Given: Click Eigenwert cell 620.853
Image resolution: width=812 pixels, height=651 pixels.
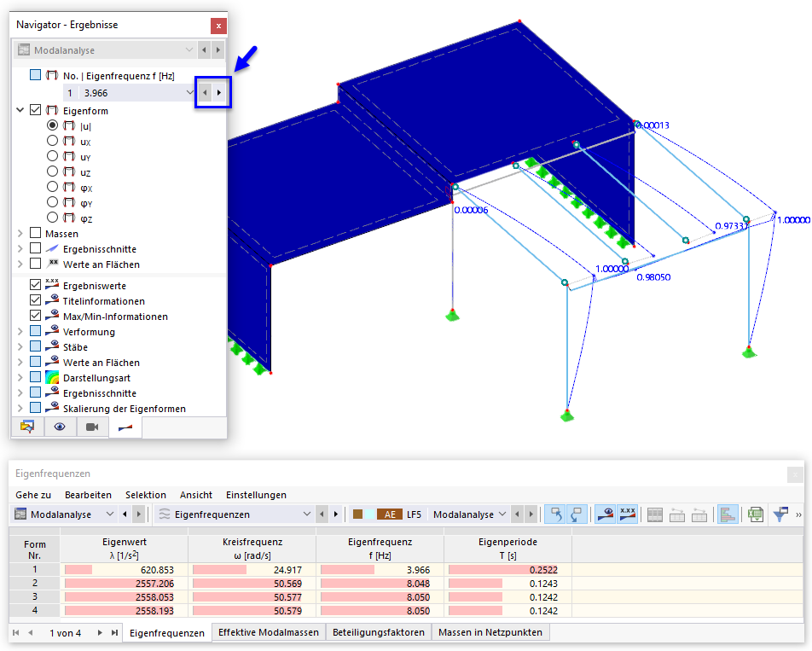Looking at the screenshot, I should pyautogui.click(x=124, y=570).
